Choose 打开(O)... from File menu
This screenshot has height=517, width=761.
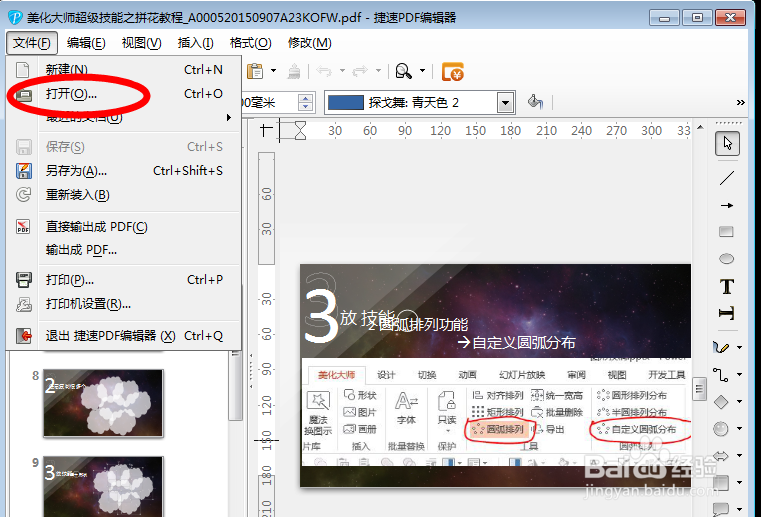pyautogui.click(x=125, y=94)
